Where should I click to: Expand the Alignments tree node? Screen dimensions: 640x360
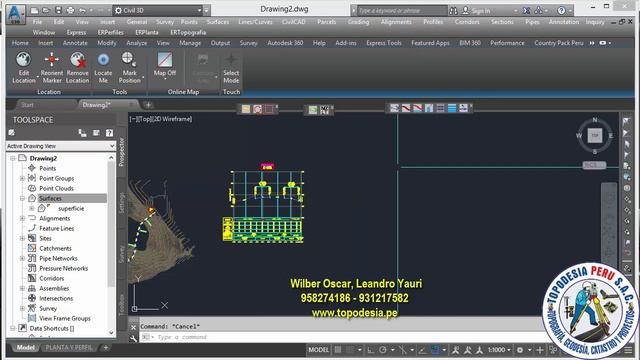[x=22, y=218]
